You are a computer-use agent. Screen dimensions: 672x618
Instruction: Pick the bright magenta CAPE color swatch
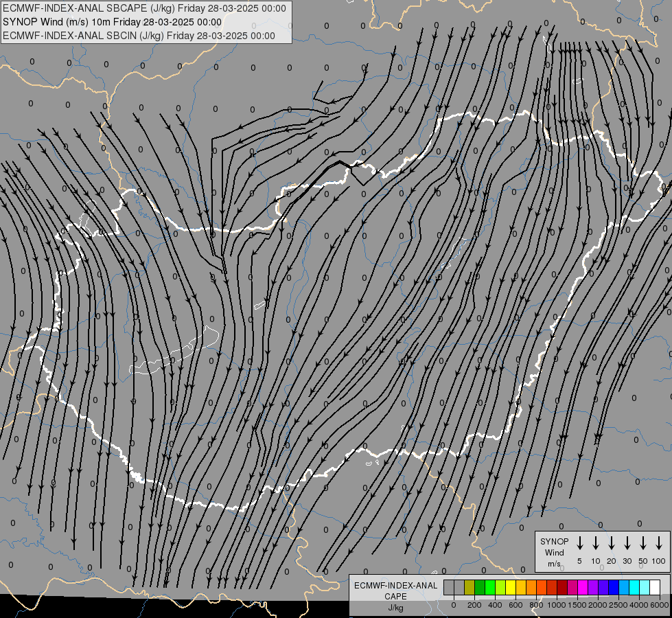(x=583, y=587)
